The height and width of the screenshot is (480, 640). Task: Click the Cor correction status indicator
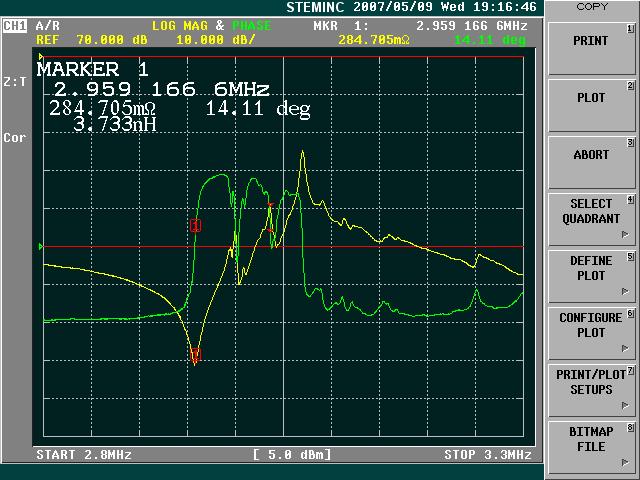[14, 137]
